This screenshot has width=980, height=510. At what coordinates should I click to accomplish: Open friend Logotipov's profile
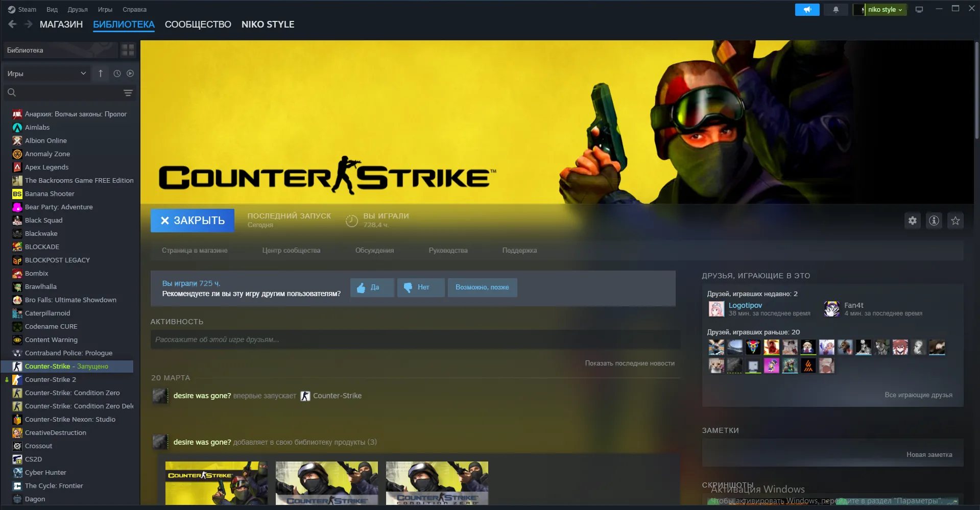tap(745, 305)
